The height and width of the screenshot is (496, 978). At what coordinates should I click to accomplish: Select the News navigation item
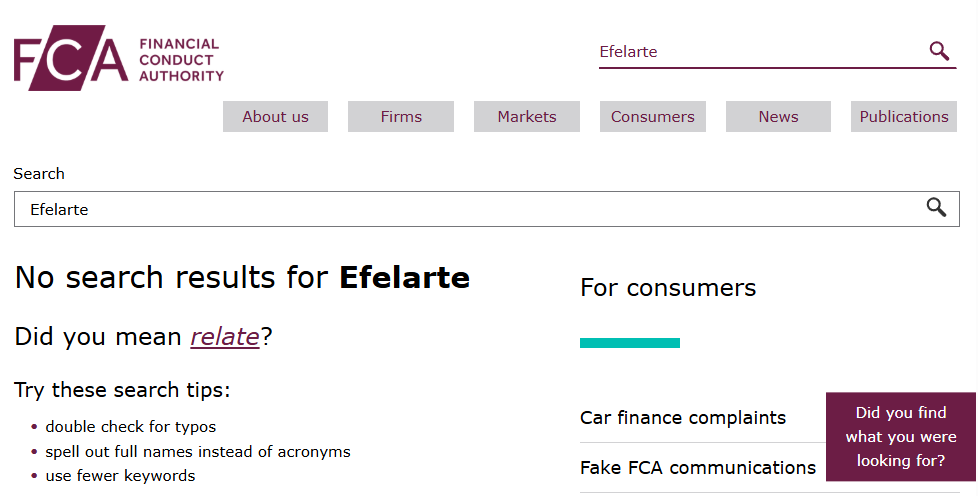[x=778, y=117]
